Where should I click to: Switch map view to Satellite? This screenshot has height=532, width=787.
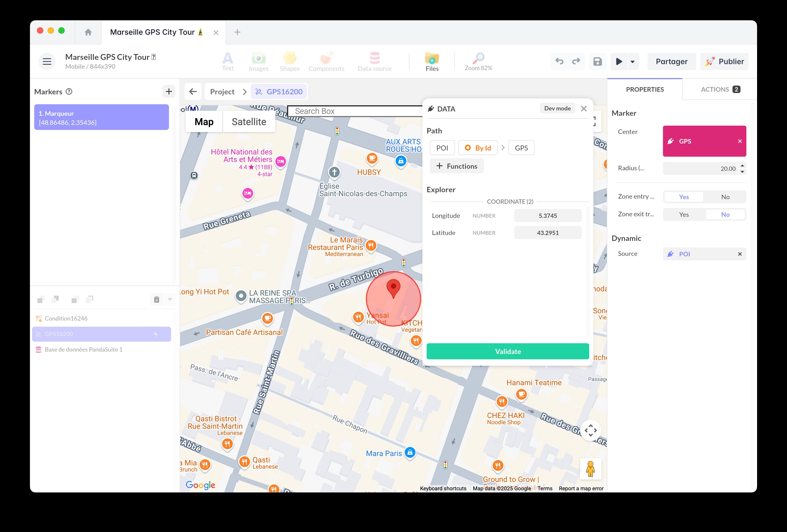249,122
